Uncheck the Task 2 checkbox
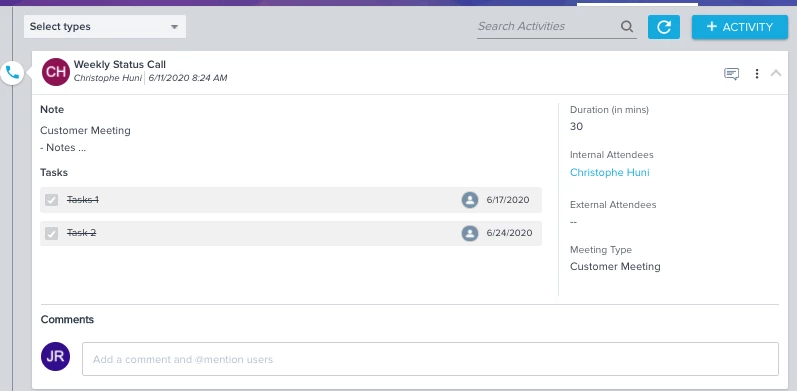Screen dimensions: 797x391 (x=51, y=233)
